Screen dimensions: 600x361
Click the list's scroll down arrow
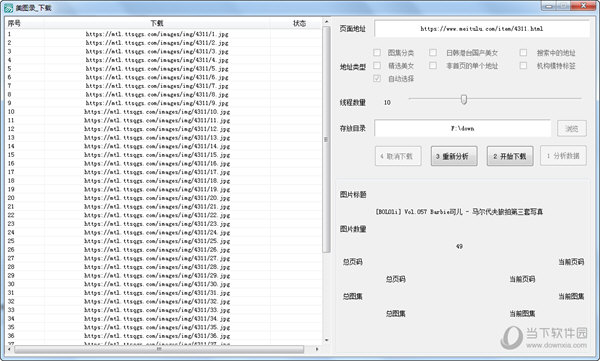[326, 340]
